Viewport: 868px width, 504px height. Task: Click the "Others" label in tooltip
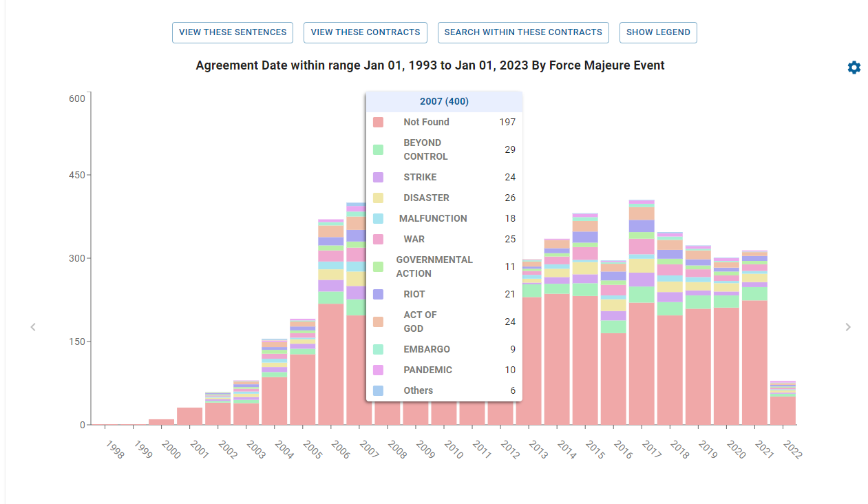coord(419,390)
